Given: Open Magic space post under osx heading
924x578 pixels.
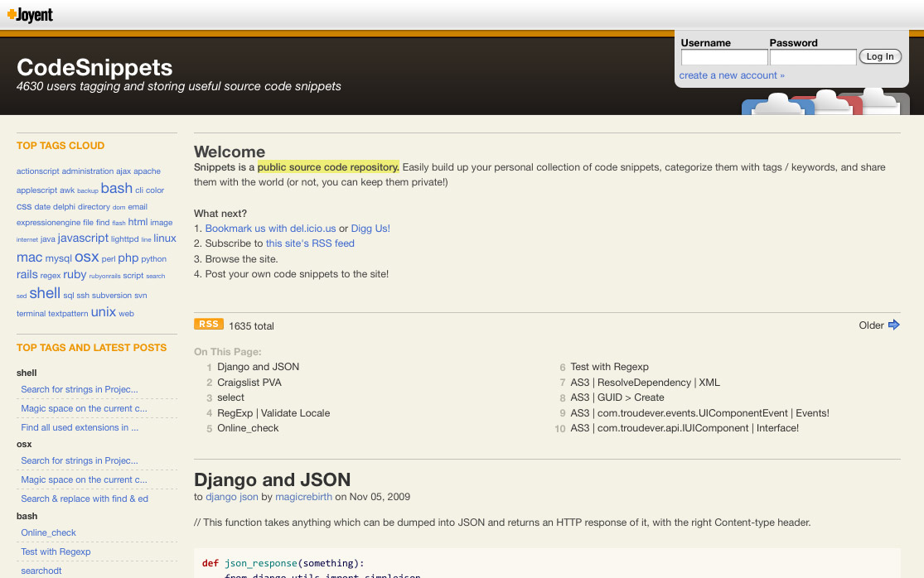Looking at the screenshot, I should [85, 479].
